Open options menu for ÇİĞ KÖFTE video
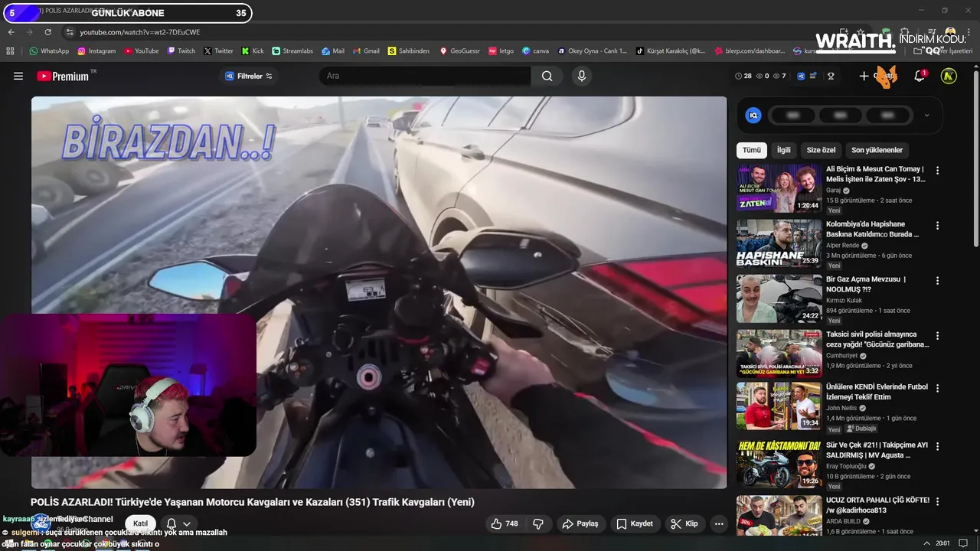Screen dimensions: 980x551 937,501
